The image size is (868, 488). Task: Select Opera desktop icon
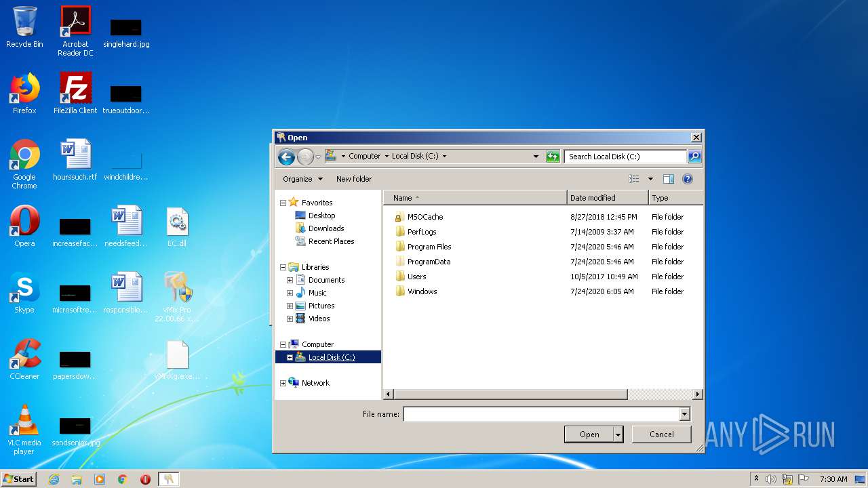point(24,226)
